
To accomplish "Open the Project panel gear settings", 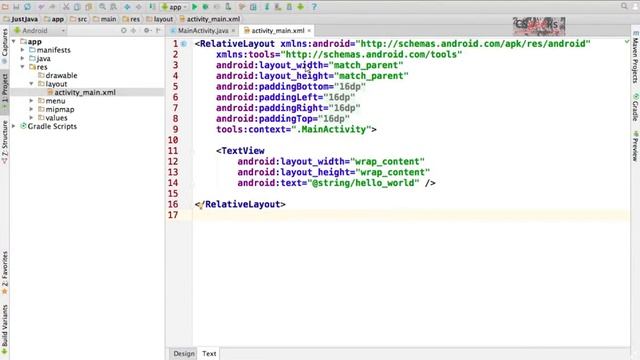I will point(147,31).
